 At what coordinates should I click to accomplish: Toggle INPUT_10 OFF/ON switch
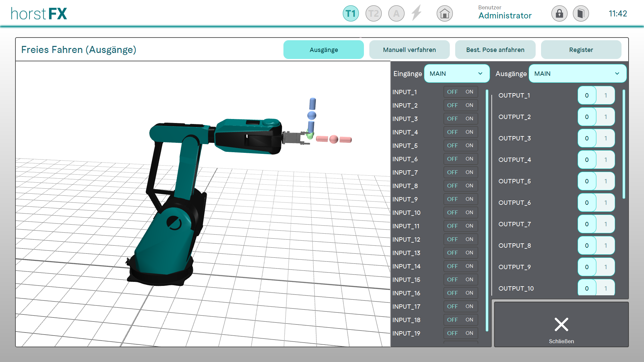click(461, 213)
